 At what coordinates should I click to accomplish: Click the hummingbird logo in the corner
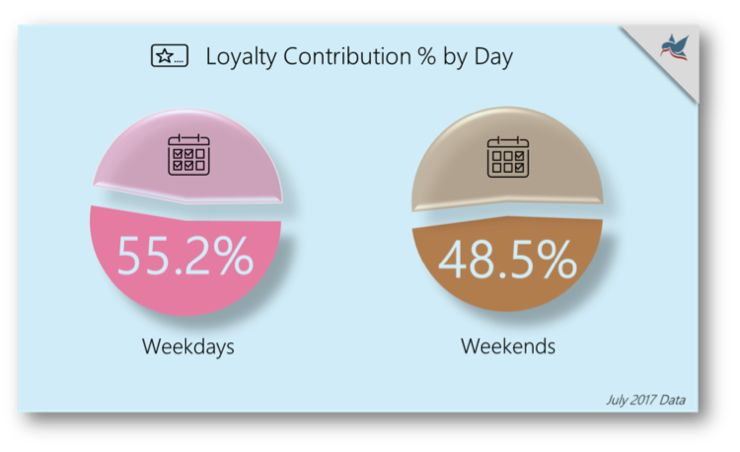(x=675, y=48)
